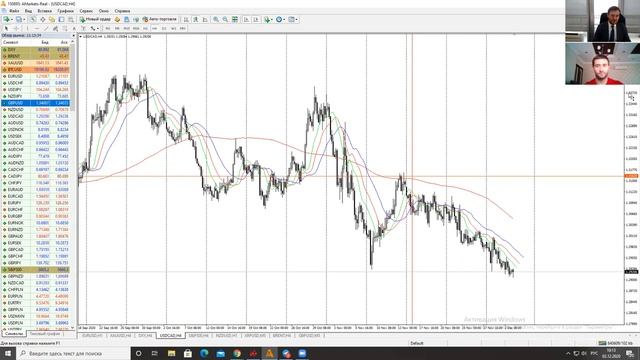The width and height of the screenshot is (640, 360).
Task: Select the trendline tool
Action: pyautogui.click(x=46, y=28)
